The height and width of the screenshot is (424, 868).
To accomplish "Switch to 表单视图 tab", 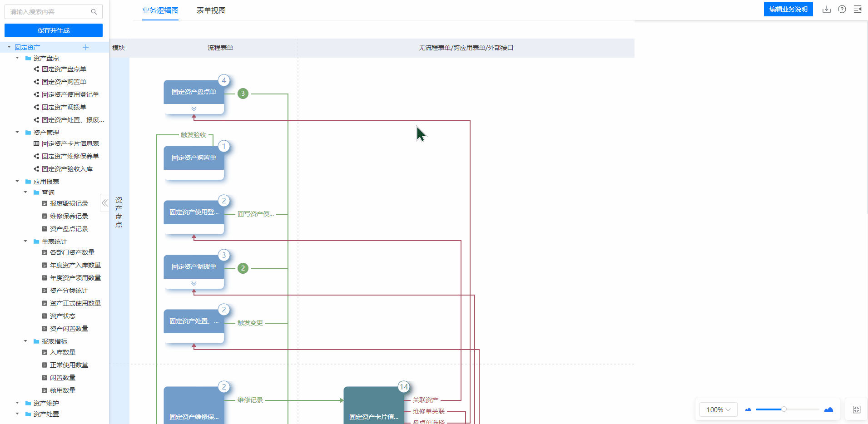I will click(211, 10).
